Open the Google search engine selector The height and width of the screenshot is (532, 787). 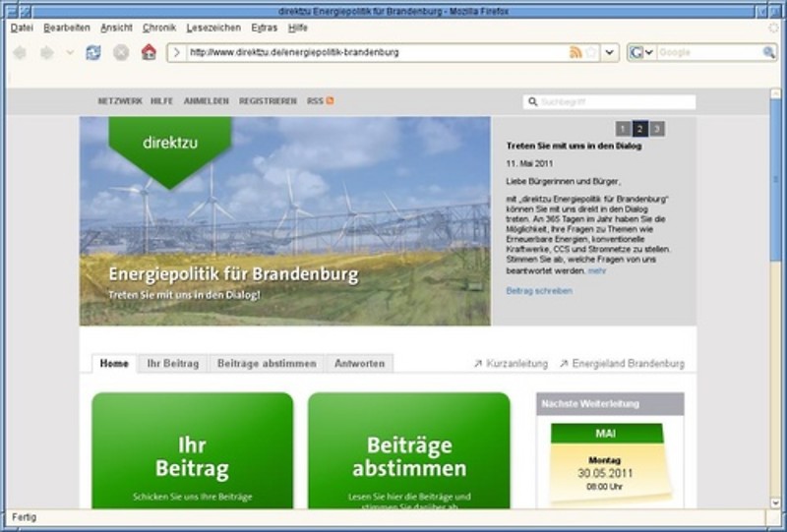[641, 52]
